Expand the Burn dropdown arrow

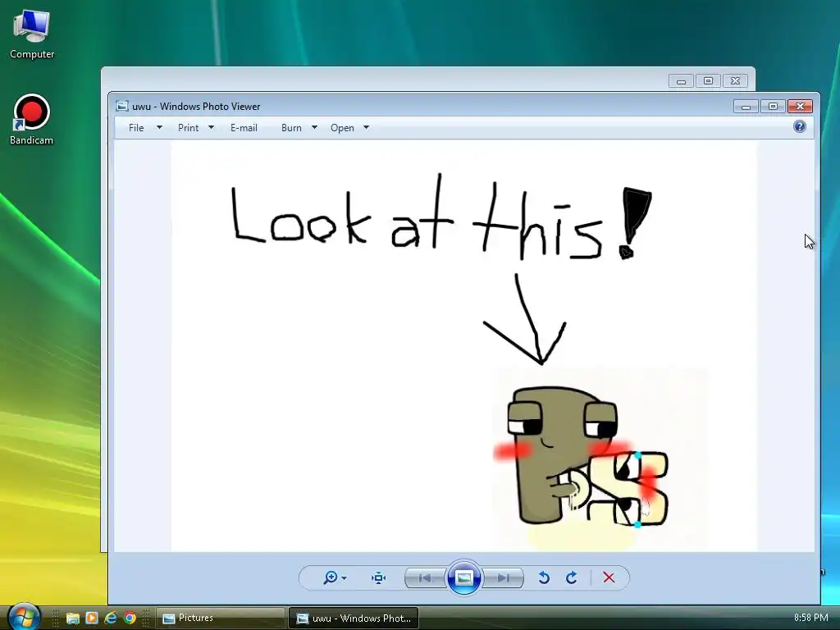click(314, 127)
